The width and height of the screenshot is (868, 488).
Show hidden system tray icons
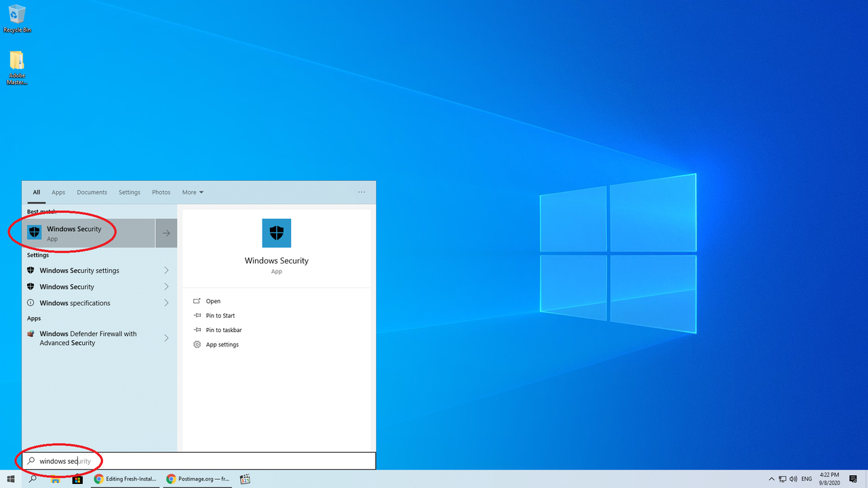[772, 479]
